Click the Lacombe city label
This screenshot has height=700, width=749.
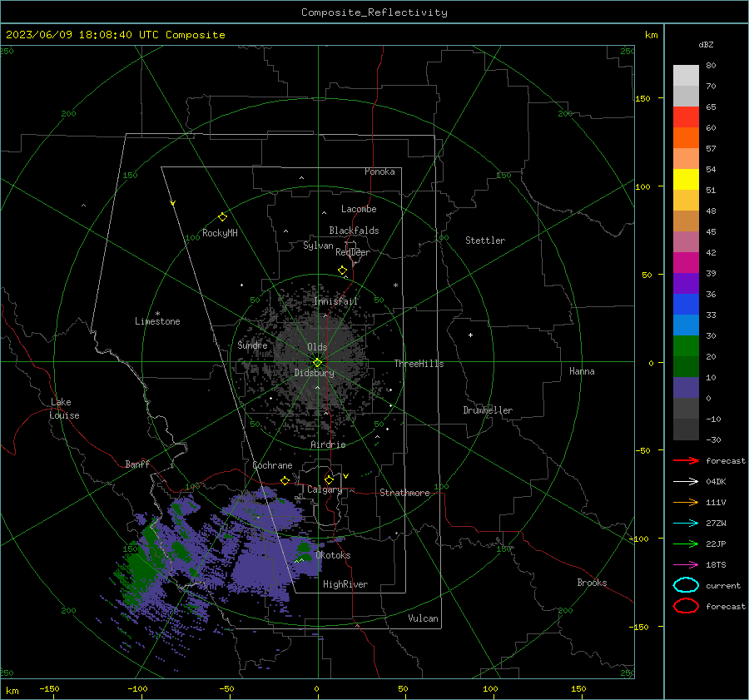[x=359, y=209]
